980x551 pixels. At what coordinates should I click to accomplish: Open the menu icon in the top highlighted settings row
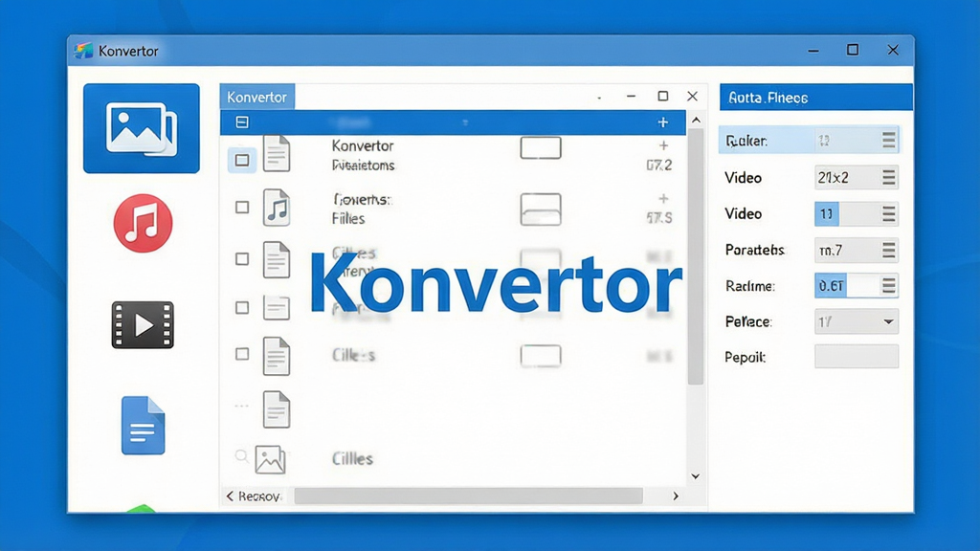pos(889,140)
